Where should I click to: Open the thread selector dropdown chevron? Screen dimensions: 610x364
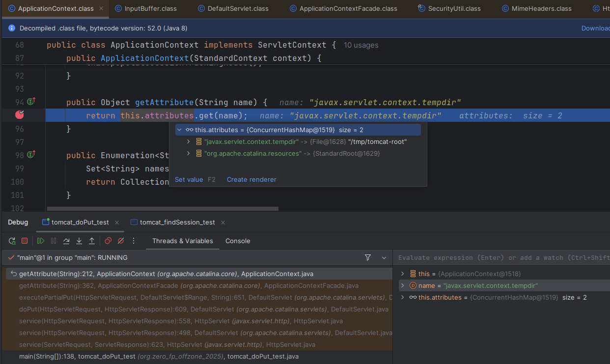click(384, 257)
